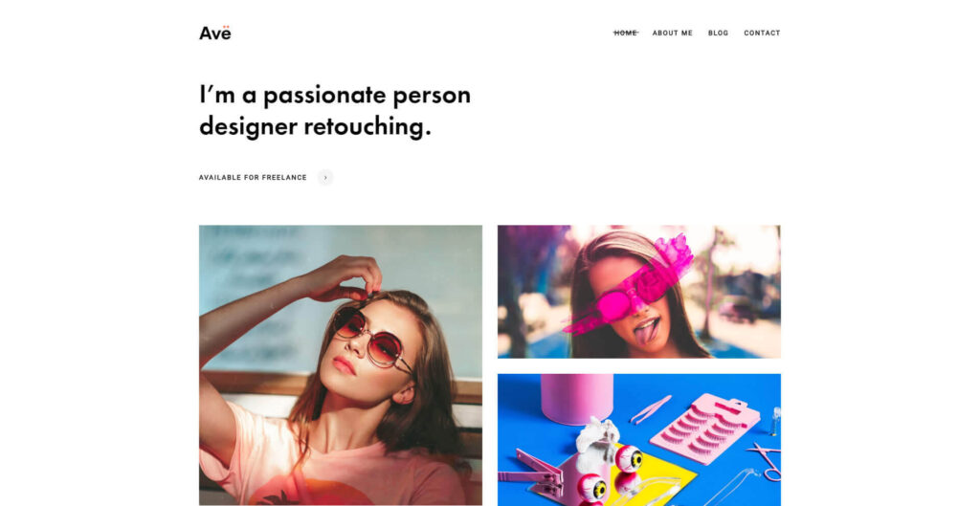980x506 pixels.
Task: Click the Ave logo
Action: click(215, 33)
